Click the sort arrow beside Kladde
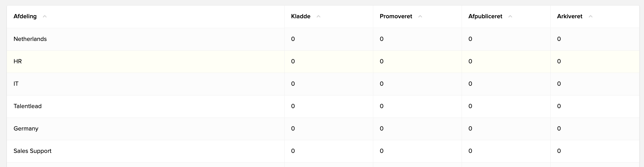 point(318,17)
